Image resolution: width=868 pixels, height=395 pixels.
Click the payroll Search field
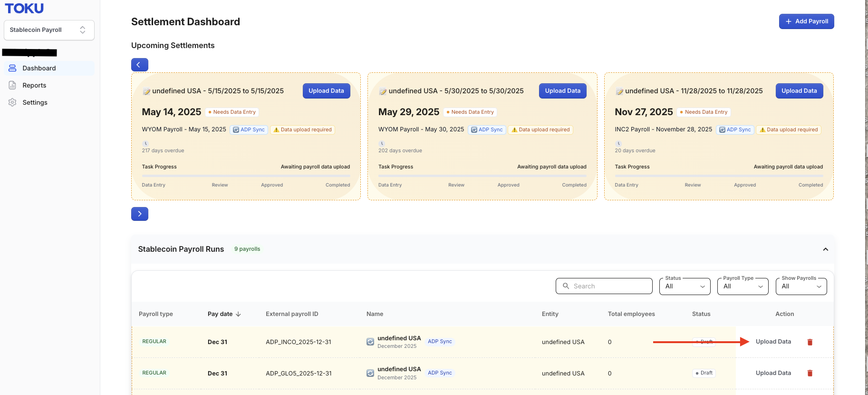(604, 286)
